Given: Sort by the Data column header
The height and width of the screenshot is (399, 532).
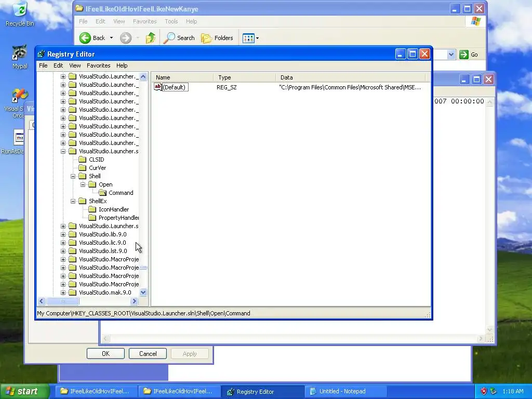Looking at the screenshot, I should click(x=350, y=77).
